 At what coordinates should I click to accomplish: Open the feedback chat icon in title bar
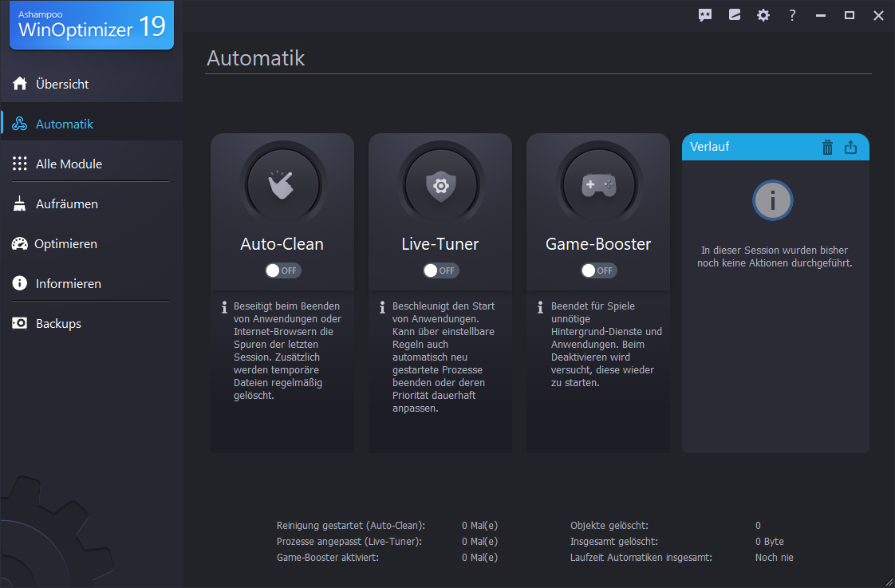tap(705, 15)
